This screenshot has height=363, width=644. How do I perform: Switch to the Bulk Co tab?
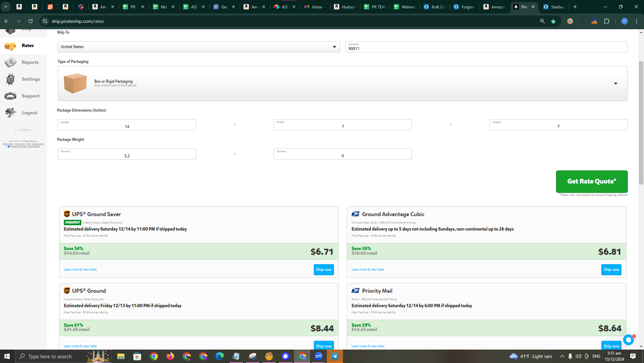pyautogui.click(x=435, y=7)
